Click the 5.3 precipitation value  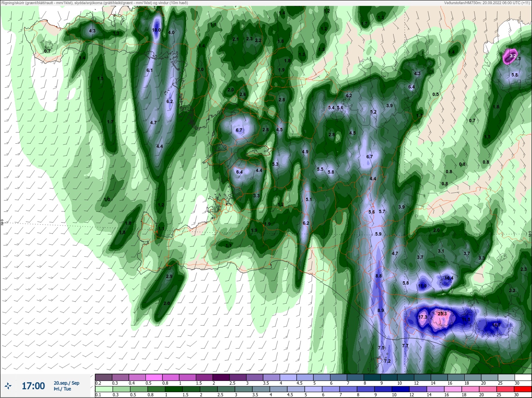pyautogui.click(x=275, y=164)
